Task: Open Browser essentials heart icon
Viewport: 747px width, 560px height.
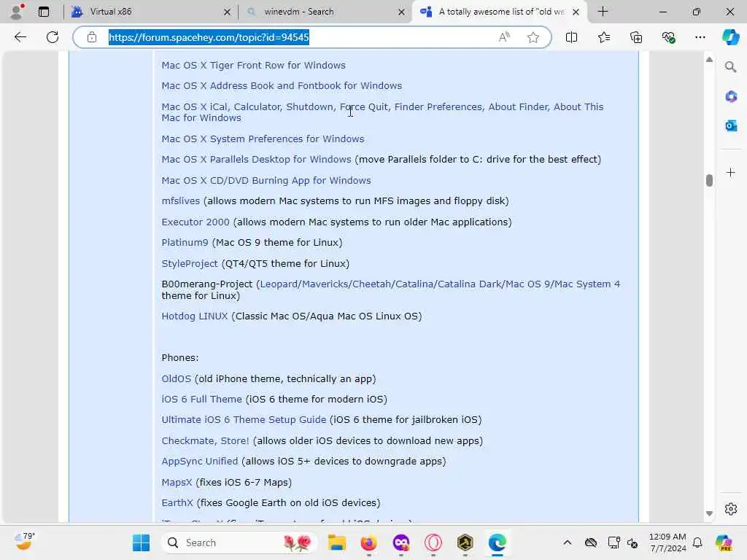Action: [x=668, y=37]
